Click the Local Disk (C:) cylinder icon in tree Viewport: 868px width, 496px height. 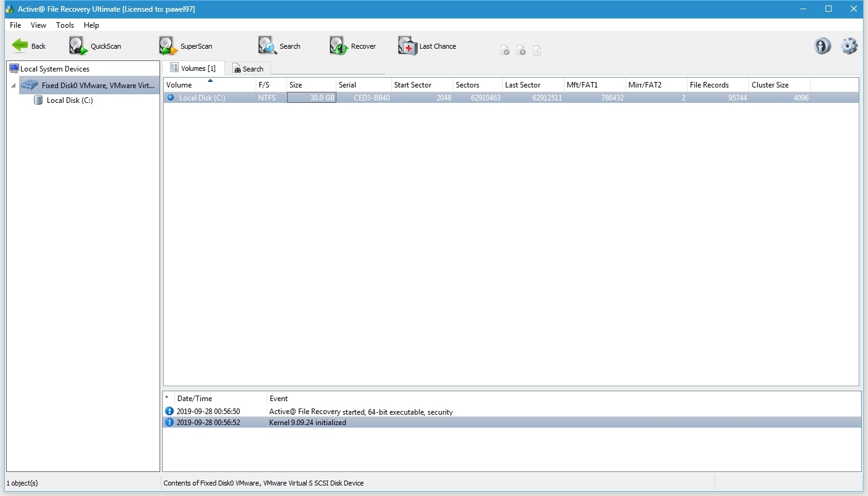point(38,100)
